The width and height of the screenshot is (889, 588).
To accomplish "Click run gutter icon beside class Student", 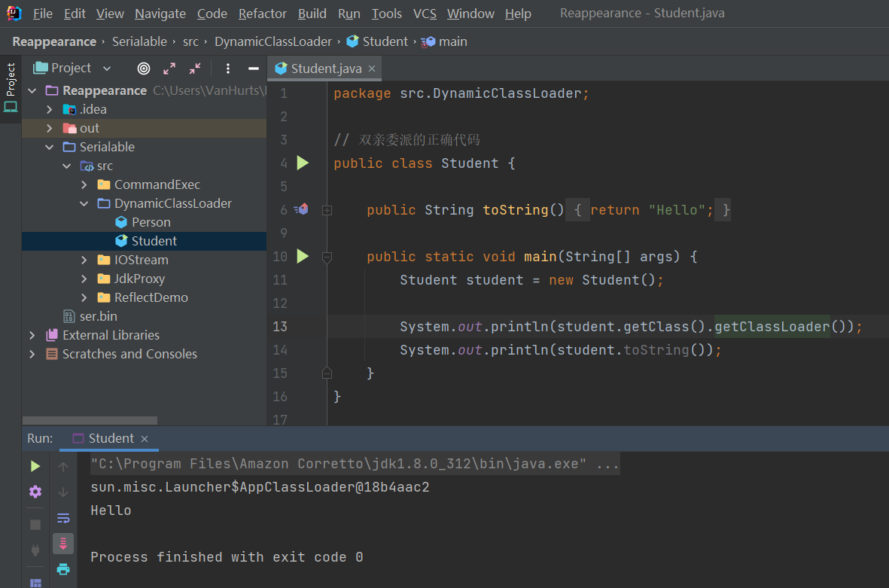I will click(303, 163).
